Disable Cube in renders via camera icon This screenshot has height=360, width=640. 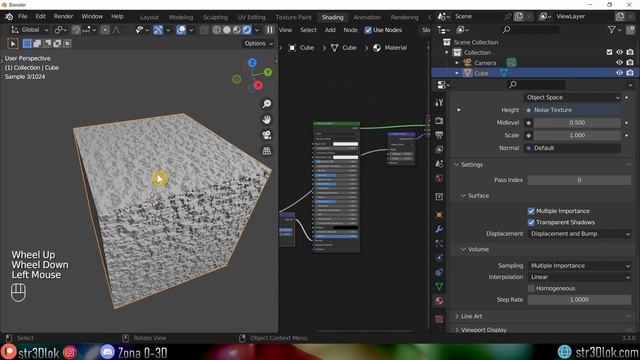click(x=630, y=73)
